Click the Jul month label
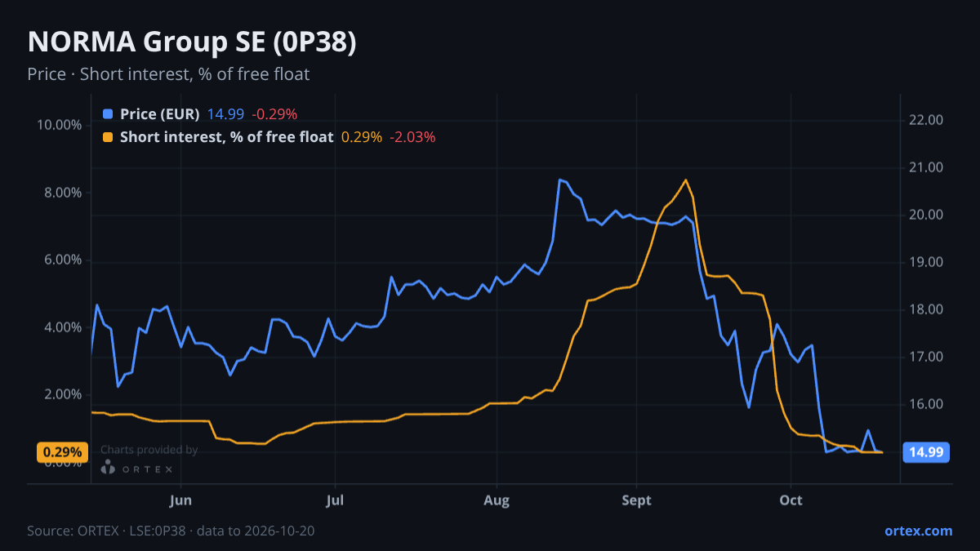This screenshot has width=980, height=551. (x=335, y=500)
